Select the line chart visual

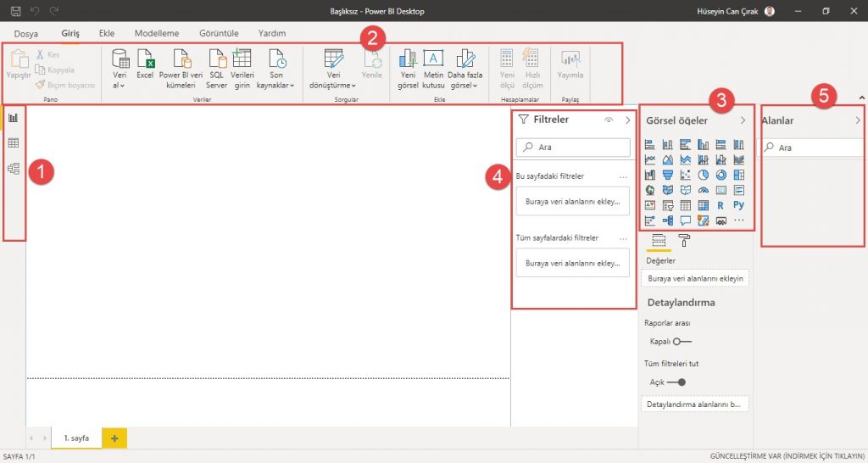650,159
